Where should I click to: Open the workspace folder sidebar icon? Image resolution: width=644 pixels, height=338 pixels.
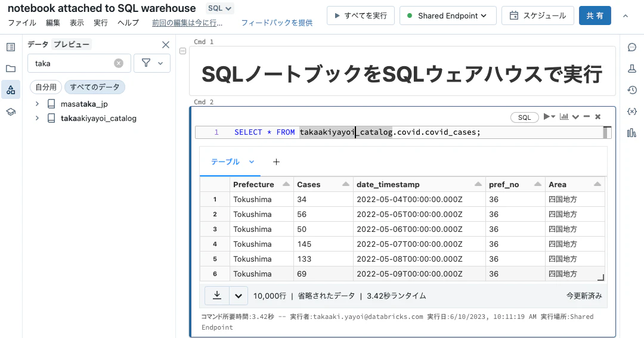(x=11, y=69)
